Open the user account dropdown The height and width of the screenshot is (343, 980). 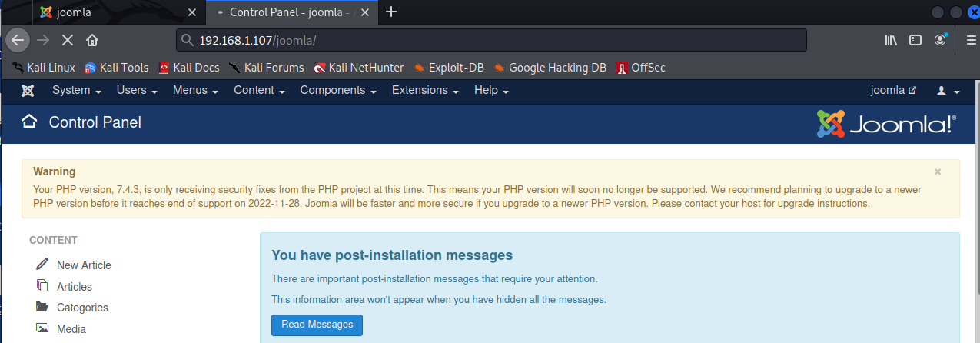[x=948, y=91]
